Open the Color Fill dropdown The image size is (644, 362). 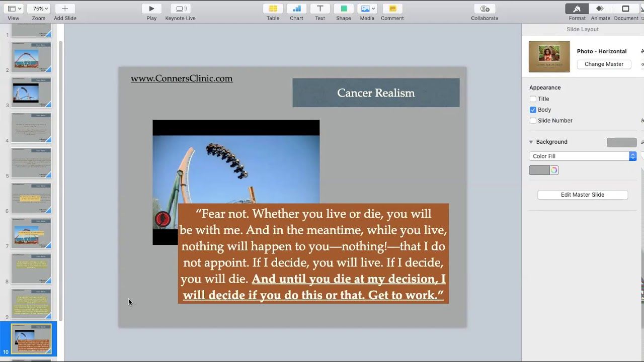coord(583,156)
